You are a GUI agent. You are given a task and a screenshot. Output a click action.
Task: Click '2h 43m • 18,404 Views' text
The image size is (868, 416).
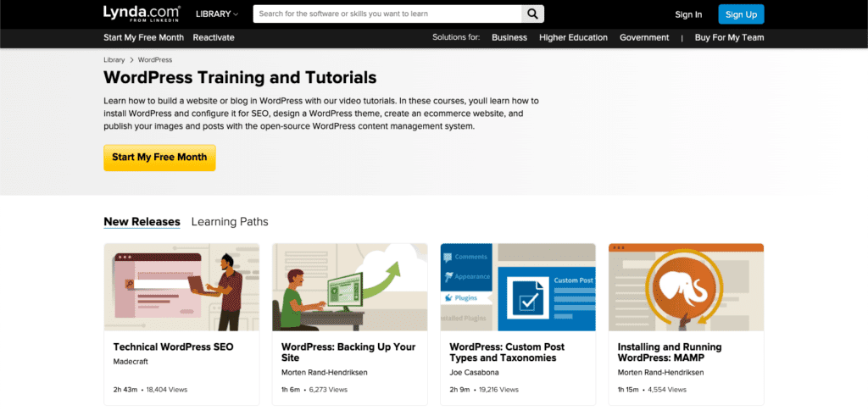tap(151, 390)
